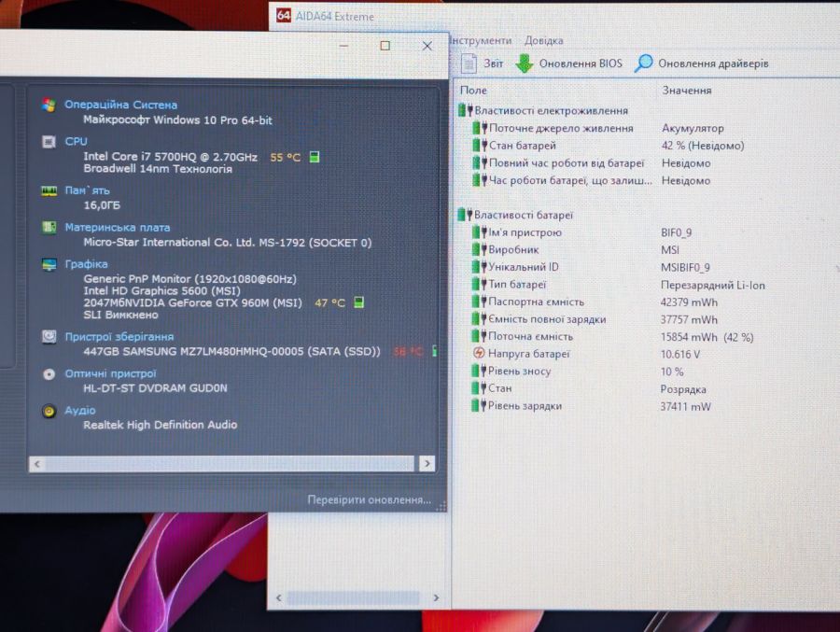Click the Тип батареї row icon

479,285
